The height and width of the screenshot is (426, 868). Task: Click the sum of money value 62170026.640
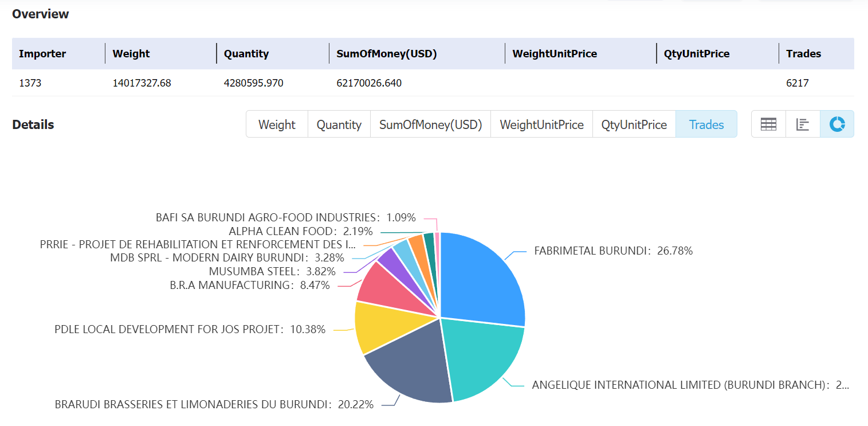coord(369,83)
